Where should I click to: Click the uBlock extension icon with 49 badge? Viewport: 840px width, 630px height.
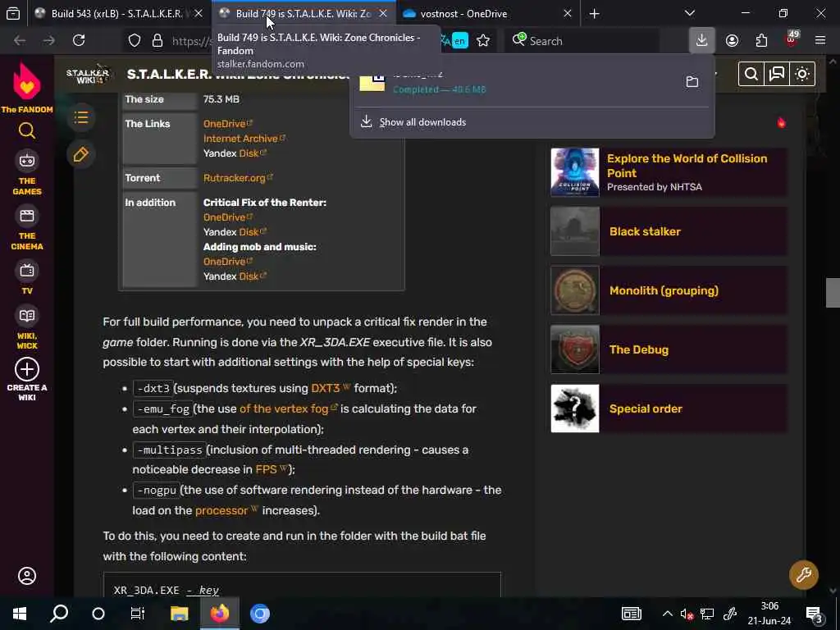pyautogui.click(x=792, y=39)
